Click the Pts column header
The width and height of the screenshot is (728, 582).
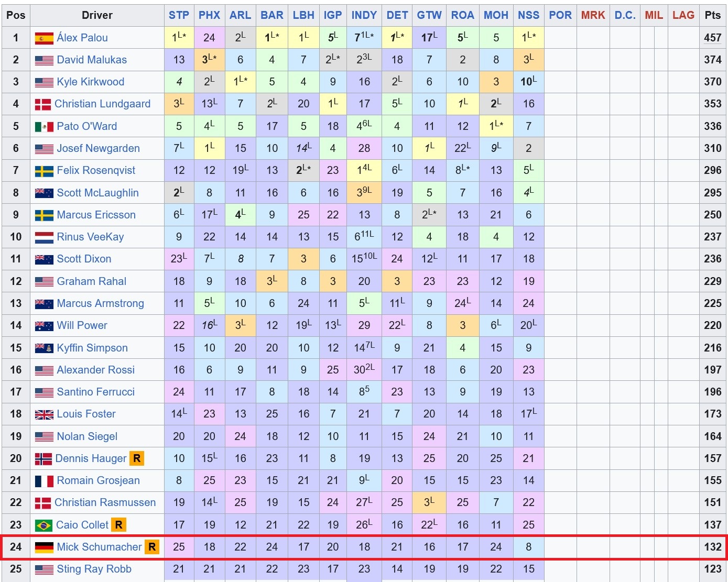tap(713, 15)
